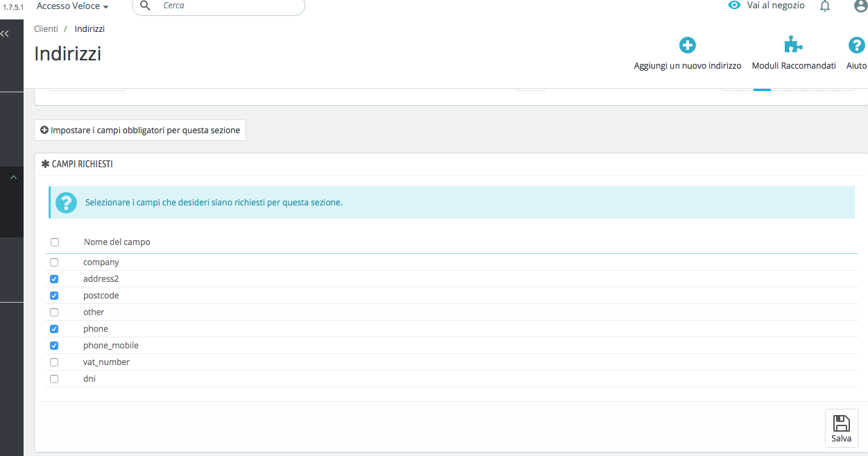868x456 pixels.
Task: Enable the dni field checkbox
Action: point(54,379)
